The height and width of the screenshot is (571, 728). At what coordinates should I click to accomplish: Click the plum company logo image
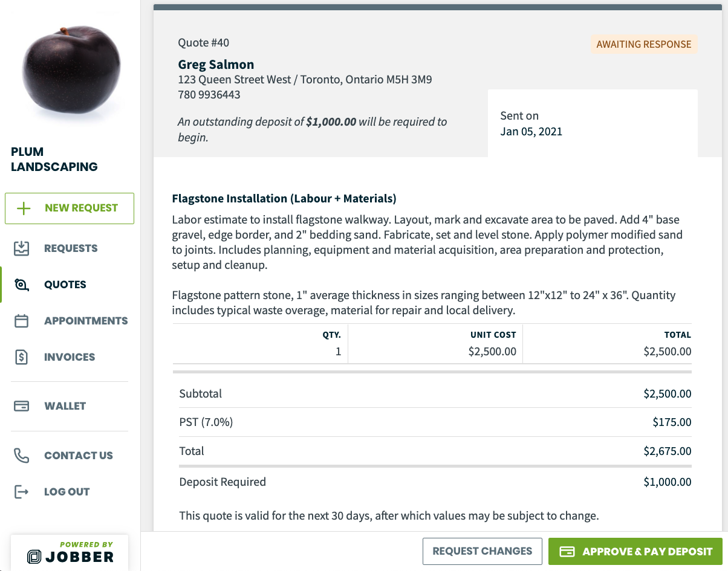pos(71,71)
